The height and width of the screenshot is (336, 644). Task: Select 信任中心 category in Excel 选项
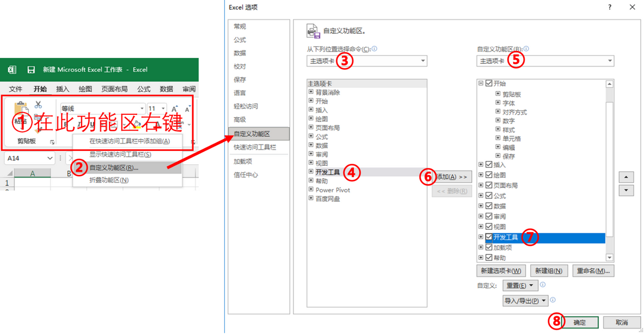click(x=259, y=174)
